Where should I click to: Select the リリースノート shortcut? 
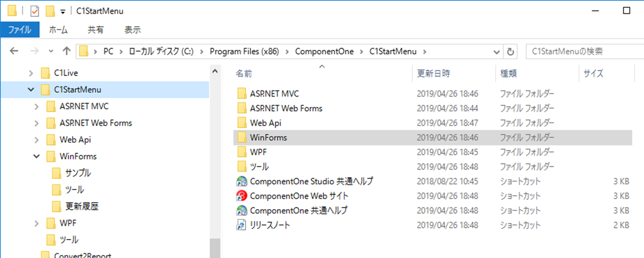pos(274,225)
